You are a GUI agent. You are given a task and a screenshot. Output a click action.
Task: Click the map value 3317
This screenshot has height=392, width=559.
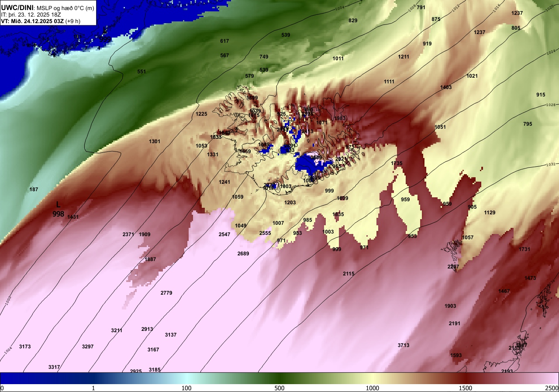click(x=54, y=367)
